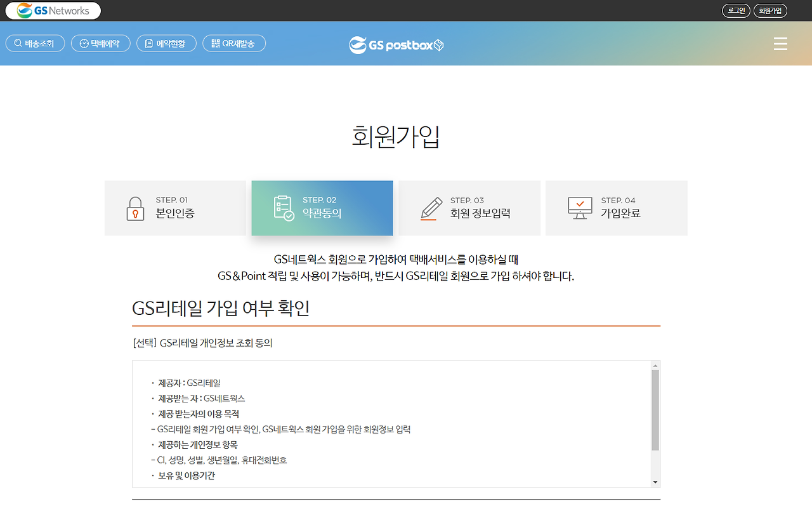The width and height of the screenshot is (812, 511).
Task: Select STEP 04 가입완료 tab
Action: (617, 208)
